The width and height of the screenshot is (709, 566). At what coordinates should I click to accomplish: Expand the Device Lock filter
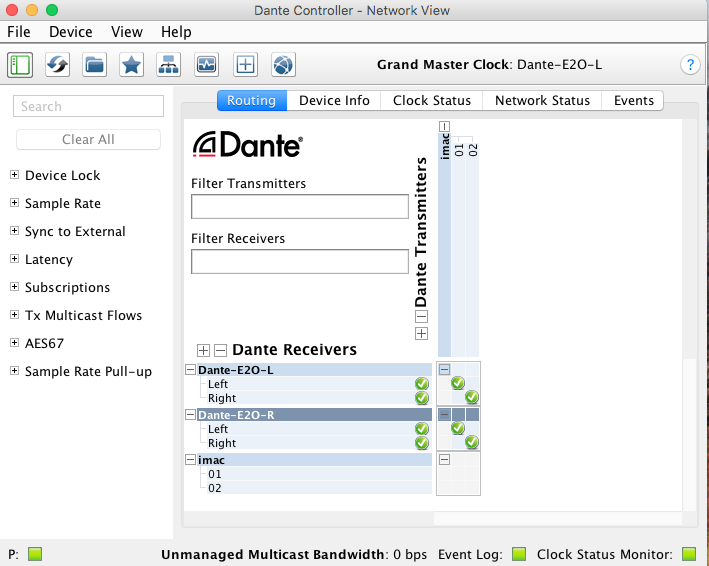14,175
